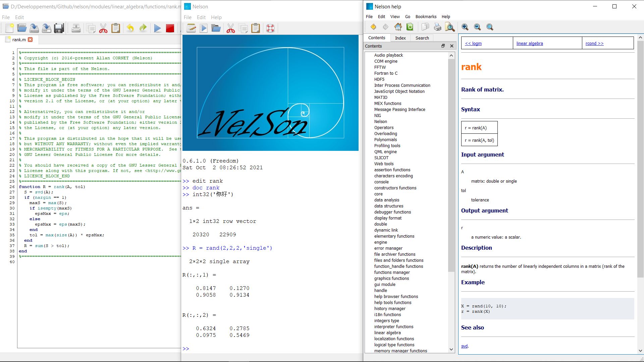Follow the svd link under See also
Image resolution: width=644 pixels, height=362 pixels.
[x=464, y=346]
